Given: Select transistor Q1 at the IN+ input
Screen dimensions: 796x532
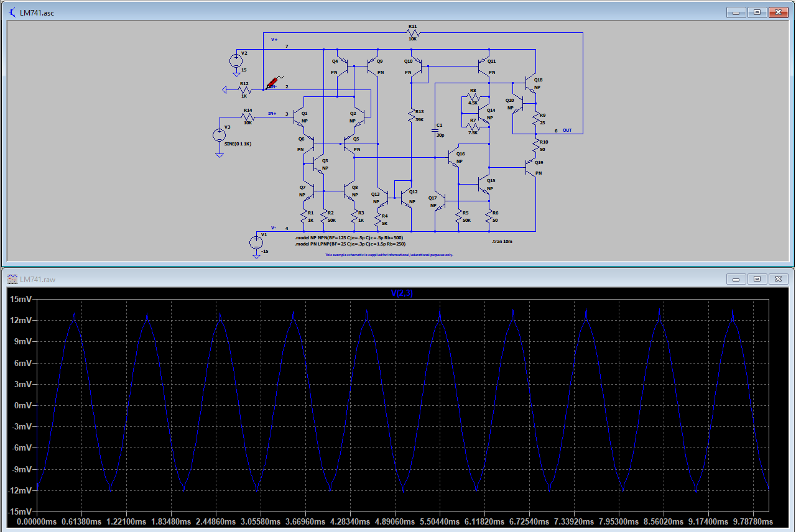Looking at the screenshot, I should 299,117.
